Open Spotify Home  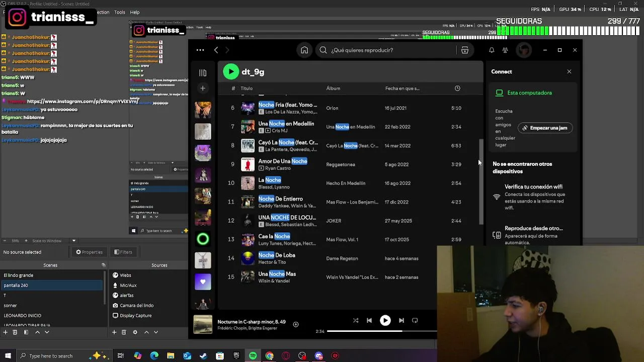304,50
